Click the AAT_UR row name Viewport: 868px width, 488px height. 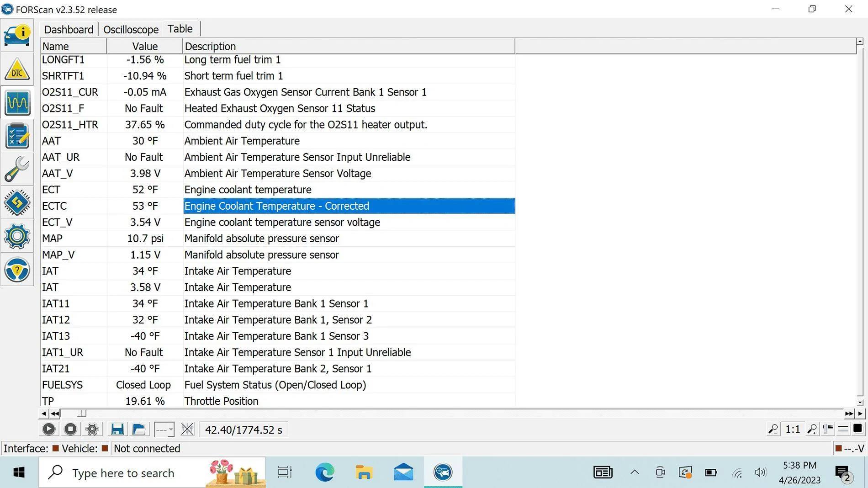pos(61,157)
